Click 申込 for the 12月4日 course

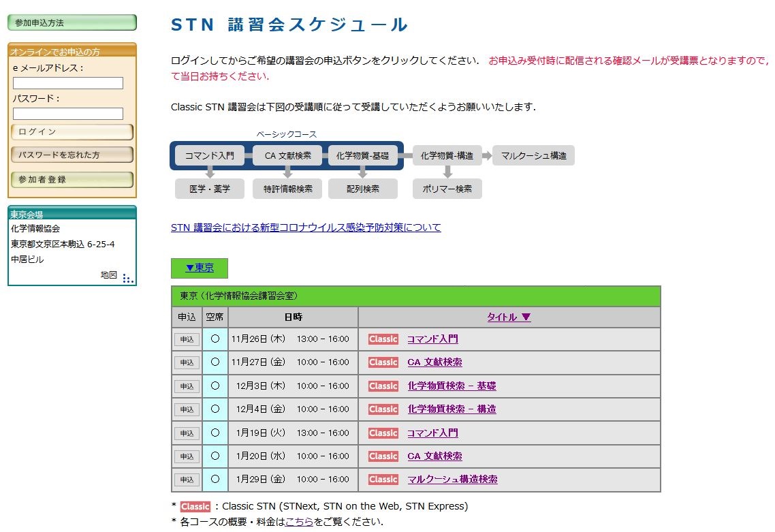coord(187,409)
